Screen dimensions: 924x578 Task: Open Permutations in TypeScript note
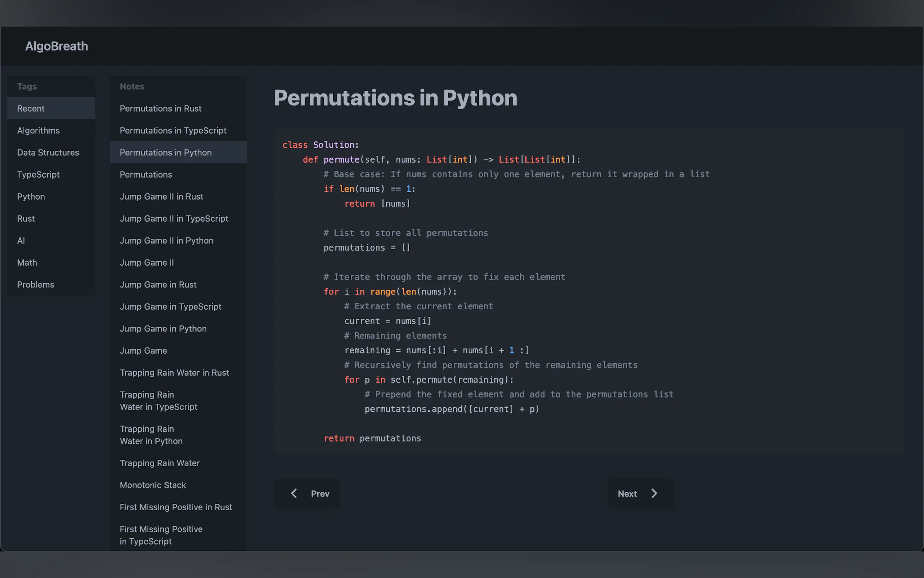[x=173, y=131]
